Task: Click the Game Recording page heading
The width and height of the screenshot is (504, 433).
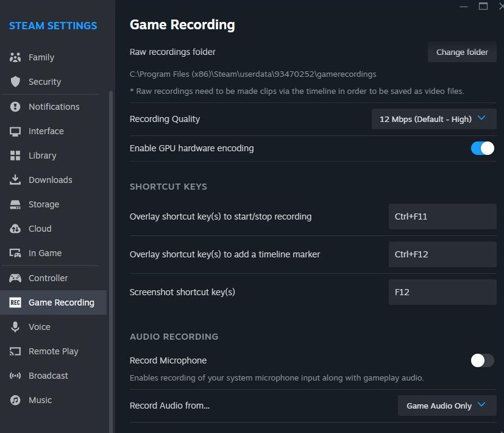Action: 182,25
